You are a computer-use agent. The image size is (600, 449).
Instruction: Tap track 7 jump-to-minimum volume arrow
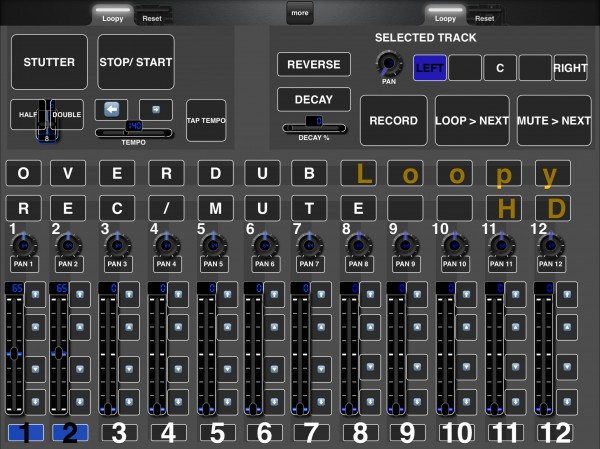tap(321, 402)
